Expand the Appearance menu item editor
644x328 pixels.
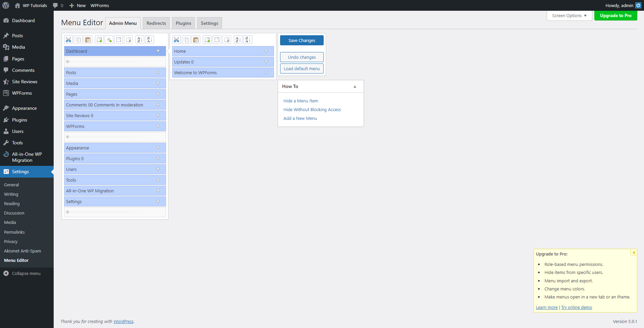click(158, 148)
